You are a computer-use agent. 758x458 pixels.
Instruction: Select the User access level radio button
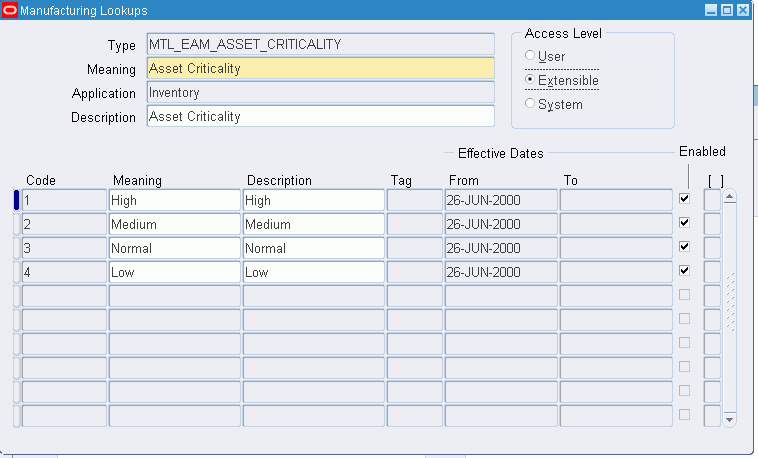tap(530, 56)
